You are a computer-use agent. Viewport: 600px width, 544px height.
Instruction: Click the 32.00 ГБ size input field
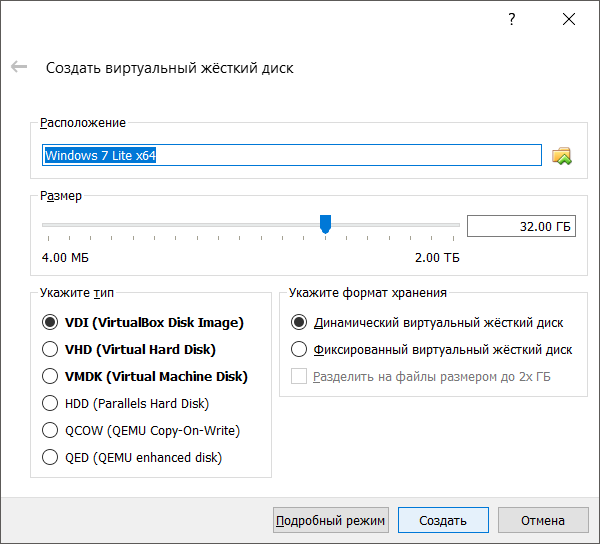[x=520, y=227]
